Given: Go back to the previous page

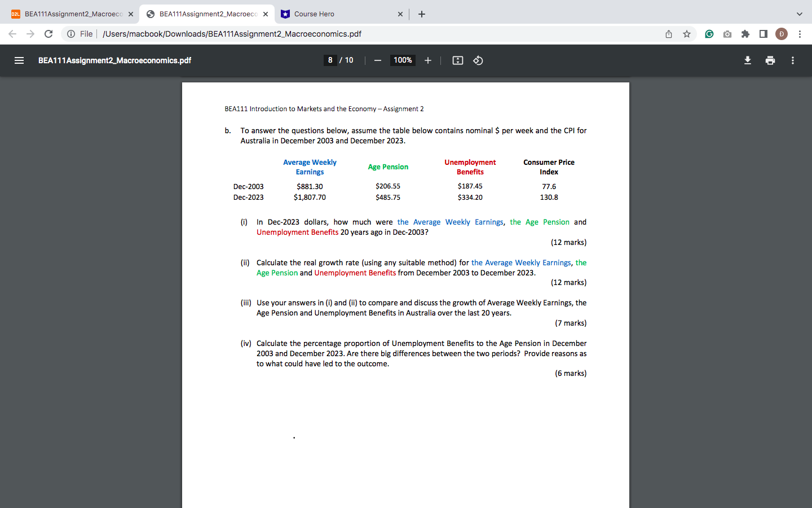Looking at the screenshot, I should tap(12, 34).
